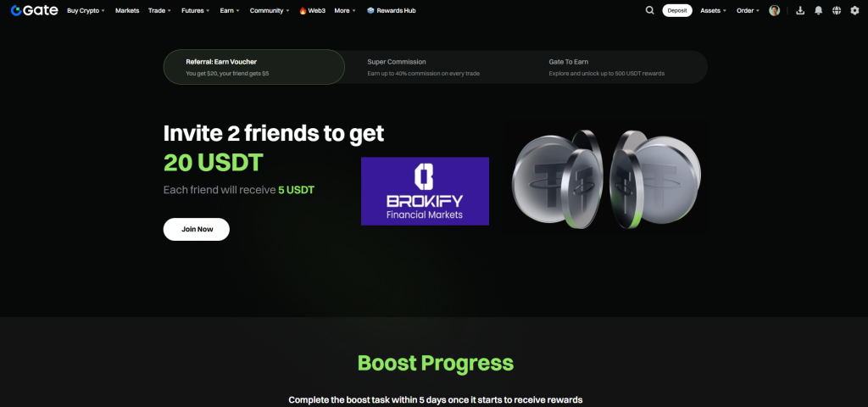This screenshot has width=868, height=407.
Task: Expand the Order dropdown
Action: pos(748,10)
